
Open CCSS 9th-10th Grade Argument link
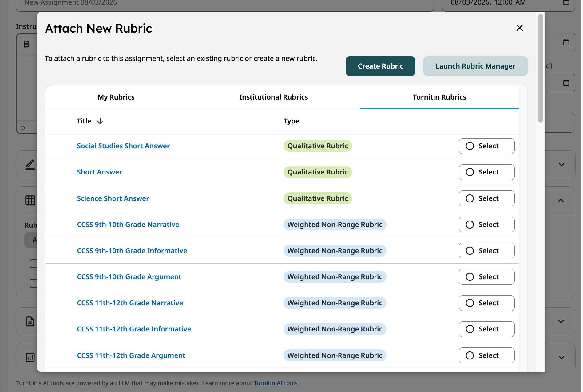[x=129, y=277]
